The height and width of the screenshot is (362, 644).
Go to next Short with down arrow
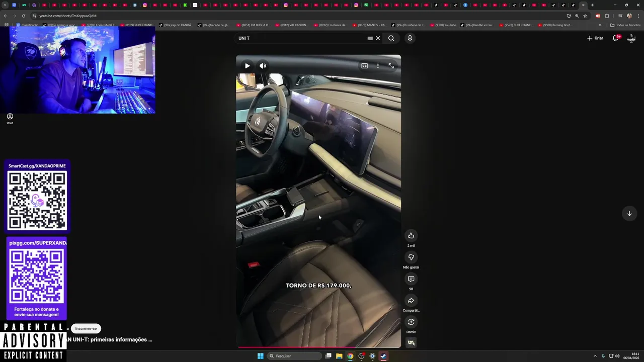pos(629,214)
